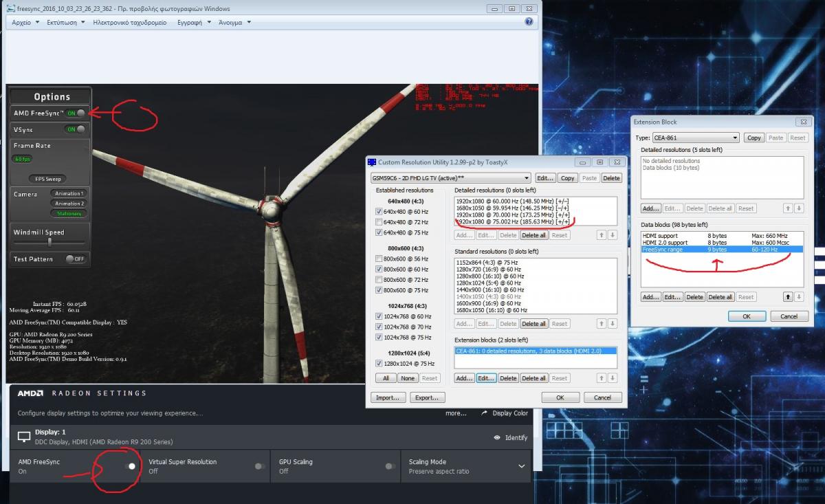The image size is (825, 504).
Task: Click the FPS Sweep button
Action: click(x=49, y=179)
